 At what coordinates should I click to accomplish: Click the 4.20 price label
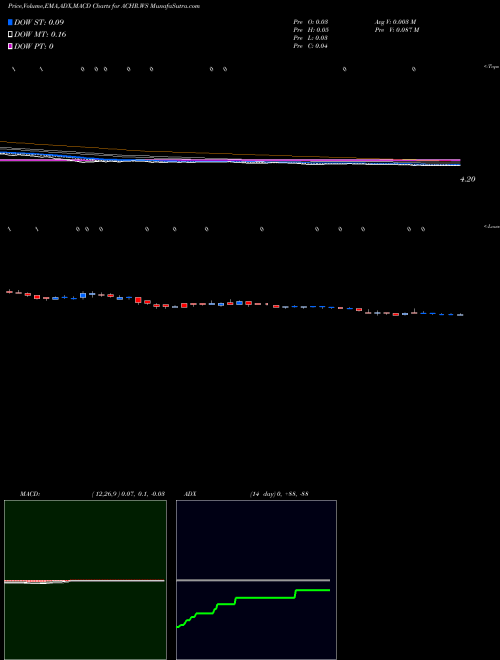pos(468,179)
